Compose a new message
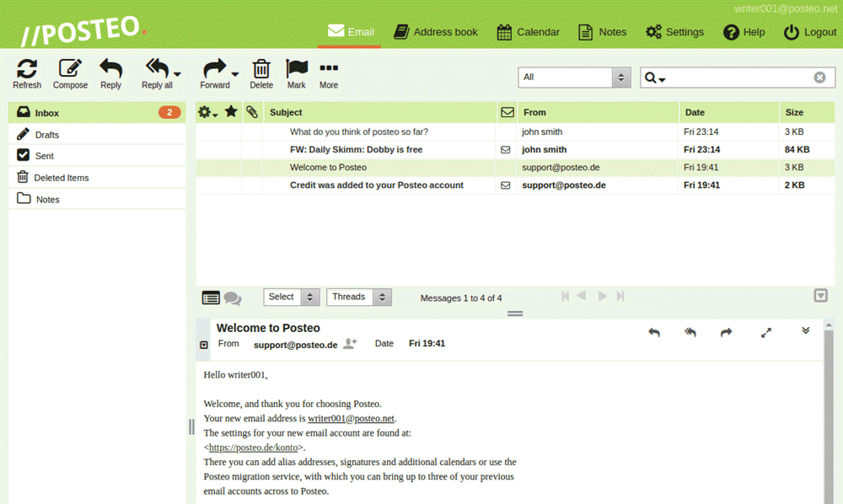This screenshot has width=843, height=504. [x=70, y=73]
